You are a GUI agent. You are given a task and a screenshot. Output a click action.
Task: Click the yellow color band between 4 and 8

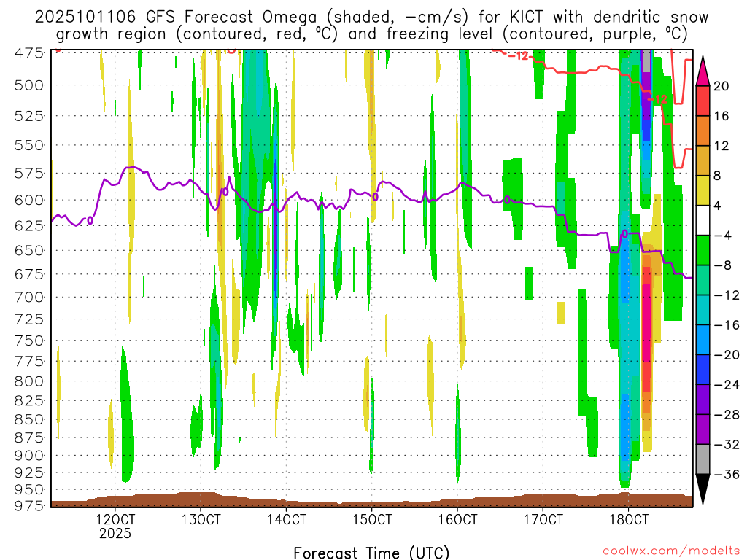click(703, 190)
